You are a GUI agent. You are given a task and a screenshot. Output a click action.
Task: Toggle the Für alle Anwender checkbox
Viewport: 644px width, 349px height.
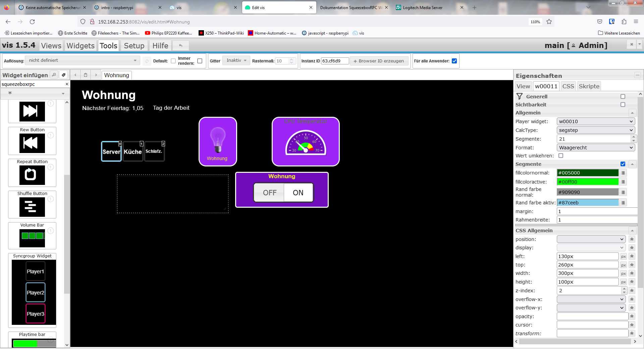(x=454, y=61)
